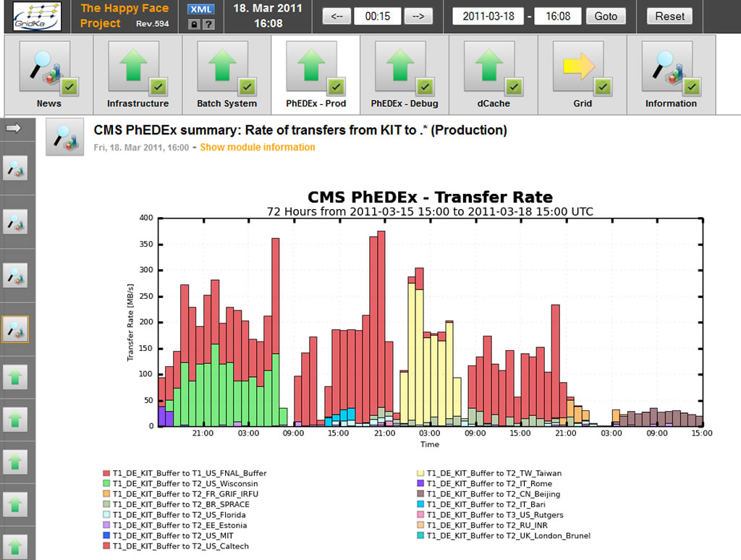This screenshot has height=560, width=741.
Task: Click the T2_US_MIT blue legend swatch
Action: [106, 535]
